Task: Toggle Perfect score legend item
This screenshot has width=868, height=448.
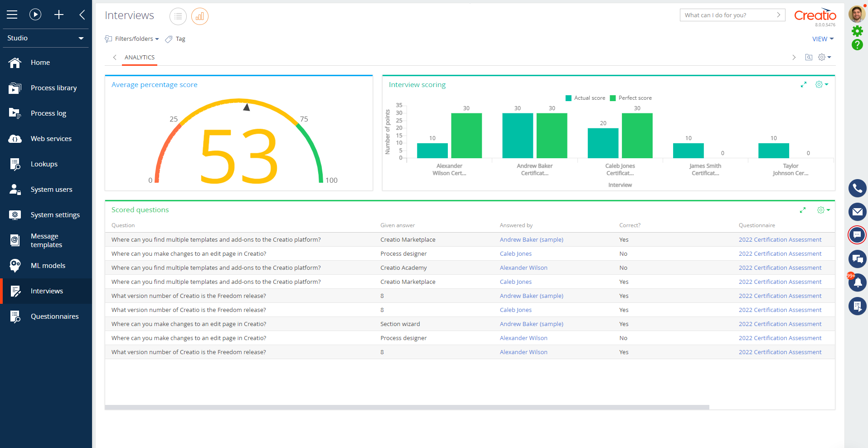Action: tap(631, 98)
